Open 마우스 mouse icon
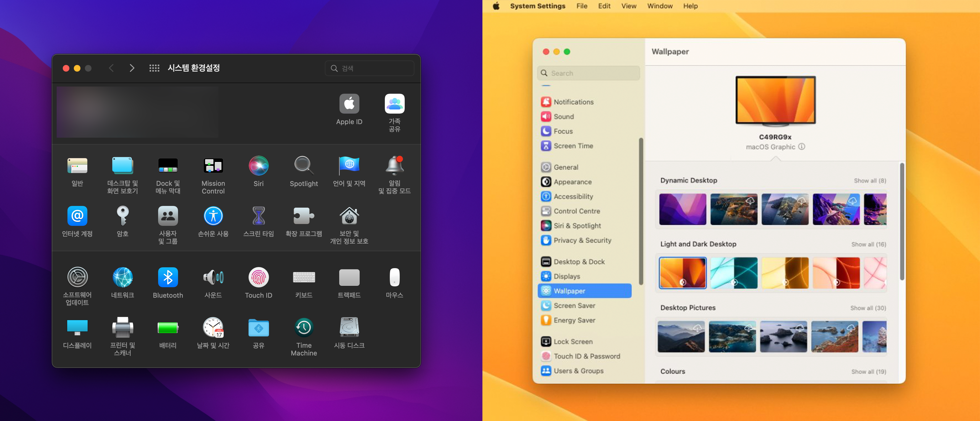980x421 pixels. click(394, 277)
